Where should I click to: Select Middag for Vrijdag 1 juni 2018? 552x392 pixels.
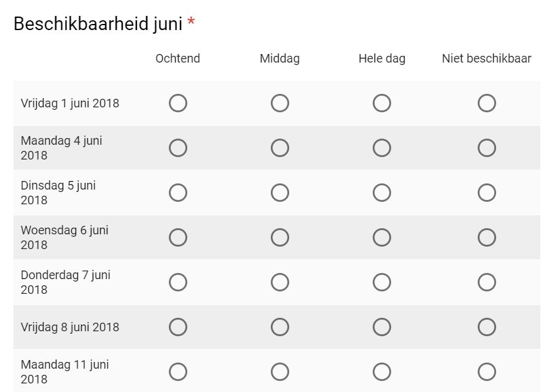click(x=280, y=103)
